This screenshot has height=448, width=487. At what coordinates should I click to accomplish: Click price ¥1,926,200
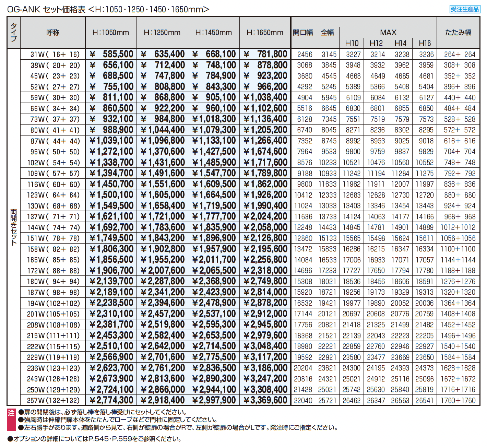pos(265,195)
